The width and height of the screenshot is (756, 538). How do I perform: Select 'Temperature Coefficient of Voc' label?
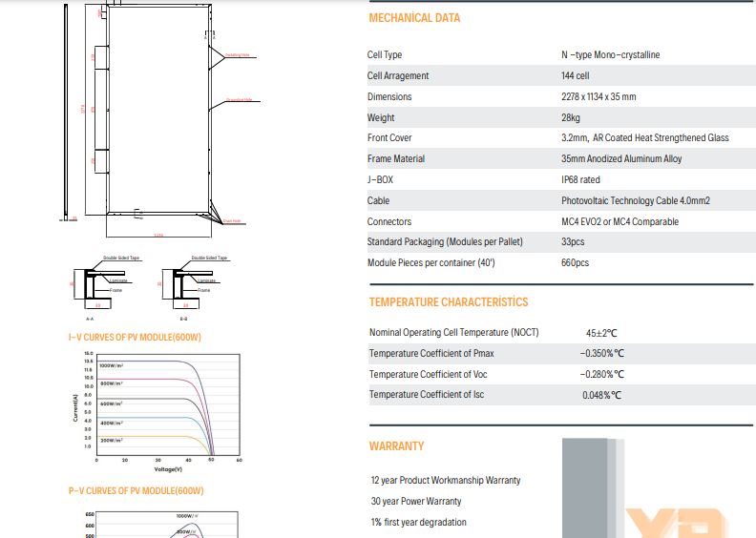click(x=429, y=374)
